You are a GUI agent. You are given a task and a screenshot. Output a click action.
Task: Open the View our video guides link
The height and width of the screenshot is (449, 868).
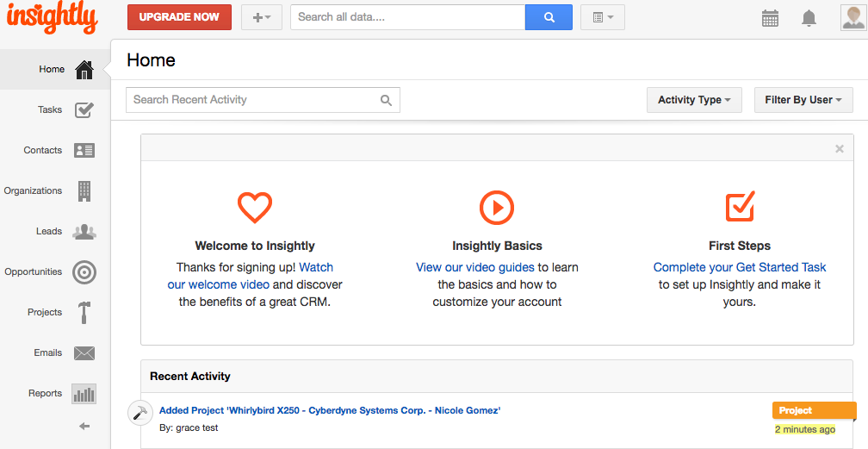click(x=475, y=267)
